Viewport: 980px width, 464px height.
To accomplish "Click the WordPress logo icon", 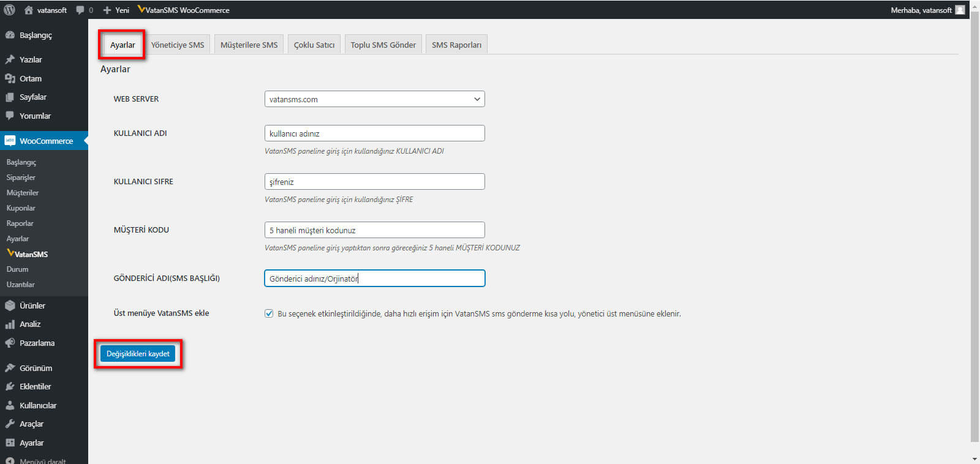I will coord(9,10).
